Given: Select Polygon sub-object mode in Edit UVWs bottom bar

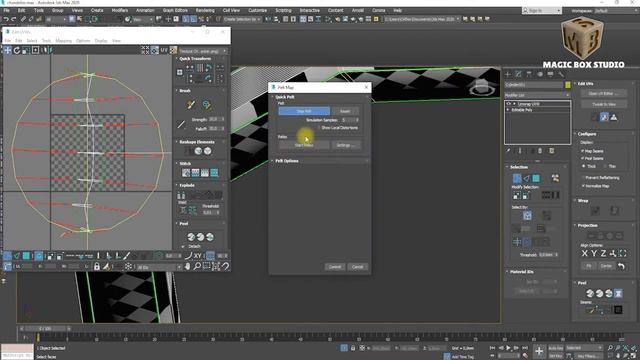Looking at the screenshot, I should click(x=26, y=256).
